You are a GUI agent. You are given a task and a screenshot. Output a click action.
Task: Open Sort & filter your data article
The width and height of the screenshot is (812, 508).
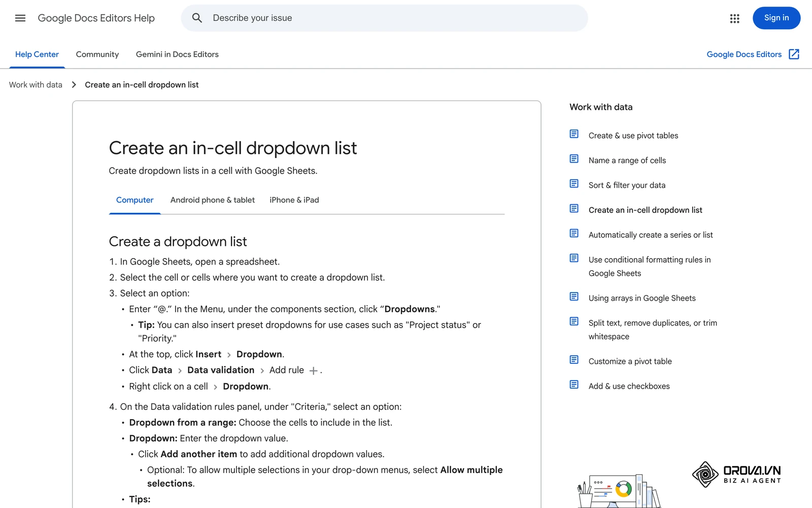[x=627, y=185]
